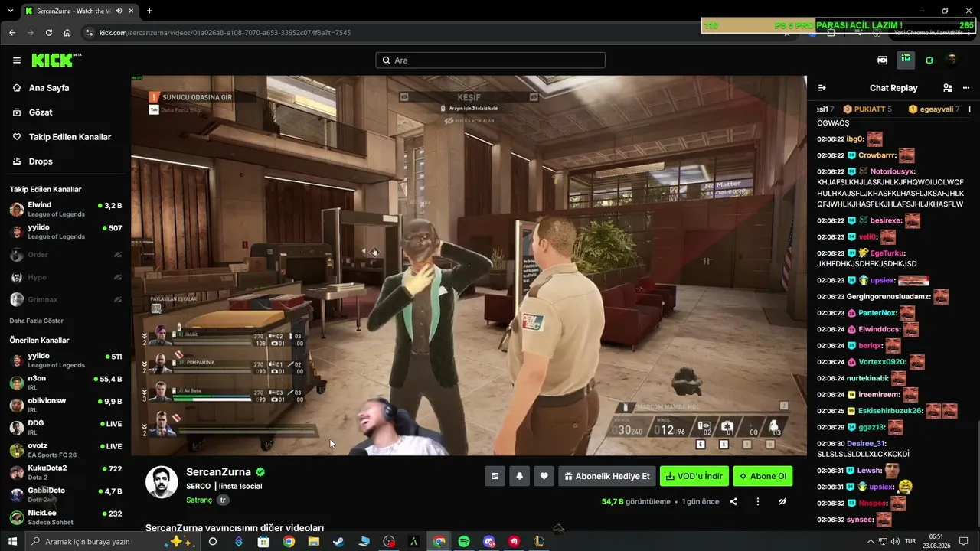
Task: Open the Windows Start menu
Action: point(14,542)
